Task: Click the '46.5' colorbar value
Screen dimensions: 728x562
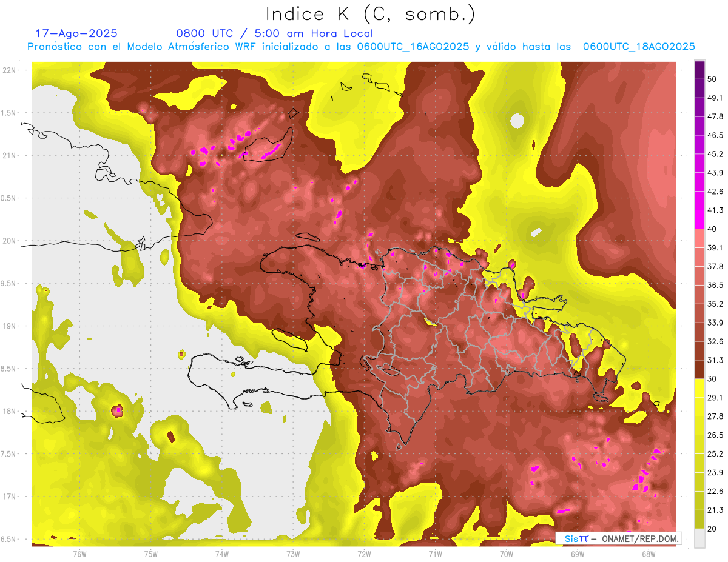Action: pyautogui.click(x=715, y=135)
